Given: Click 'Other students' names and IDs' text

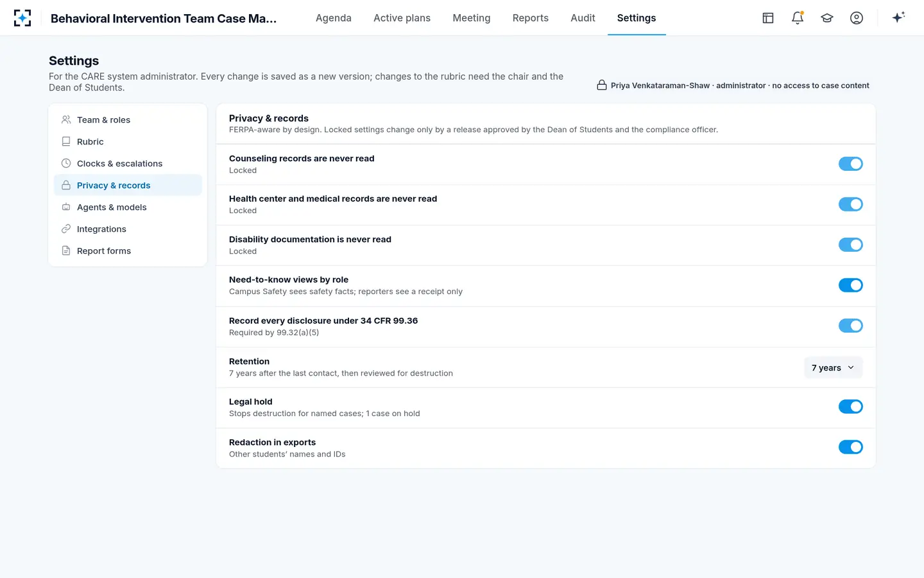Looking at the screenshot, I should tap(287, 454).
